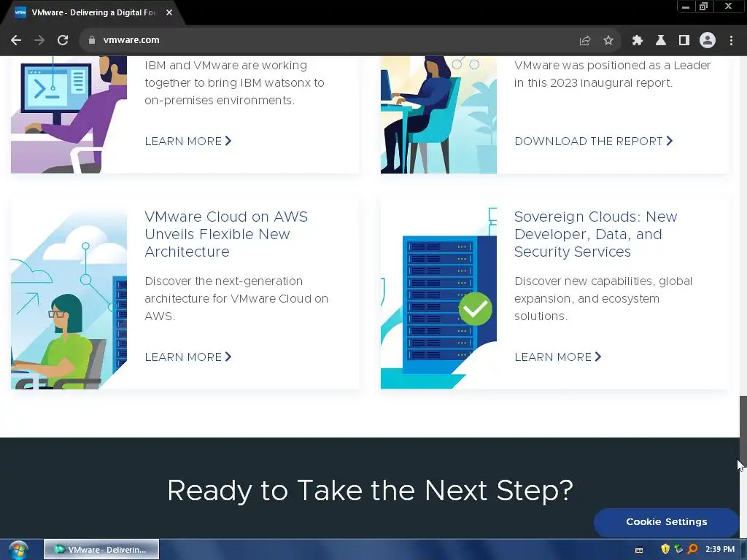
Task: Open the Windows Start orb
Action: [x=18, y=550]
